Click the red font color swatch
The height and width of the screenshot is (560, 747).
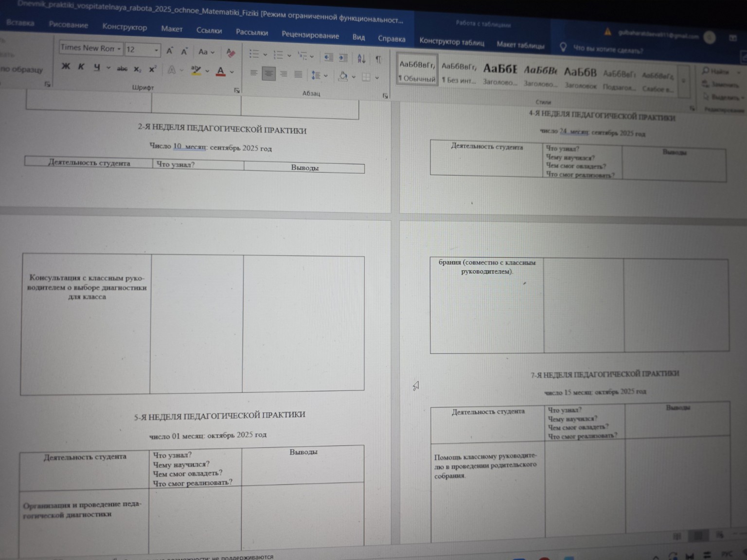point(220,71)
